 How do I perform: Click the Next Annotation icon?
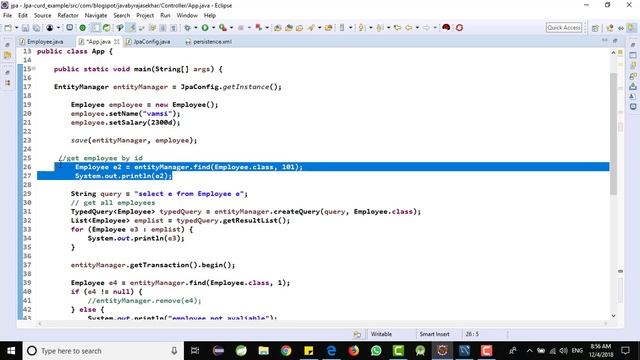pos(362,28)
